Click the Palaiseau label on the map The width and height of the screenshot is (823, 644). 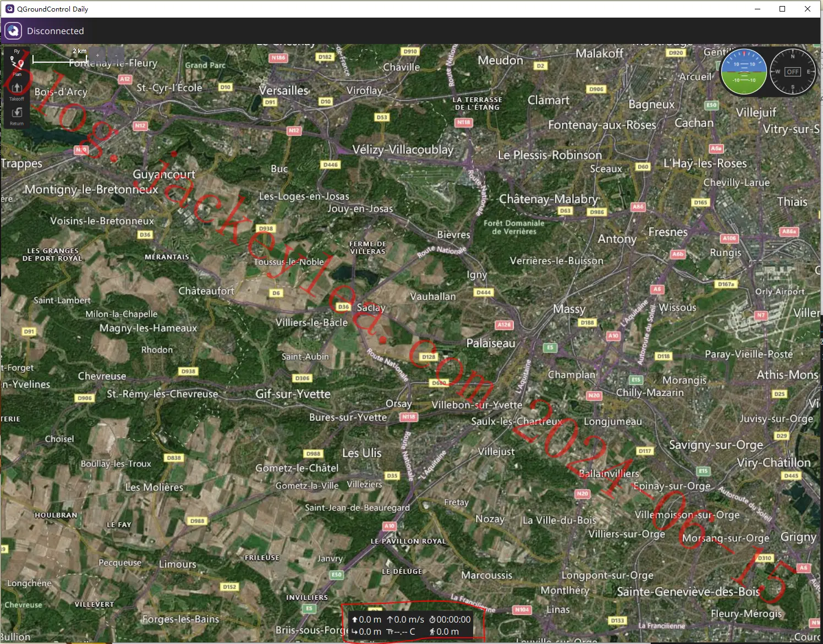[491, 343]
